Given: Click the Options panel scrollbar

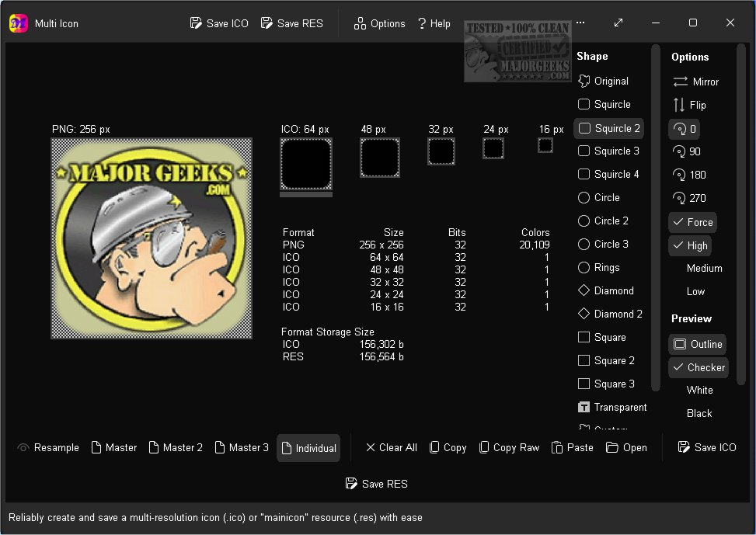Looking at the screenshot, I should pos(741,214).
